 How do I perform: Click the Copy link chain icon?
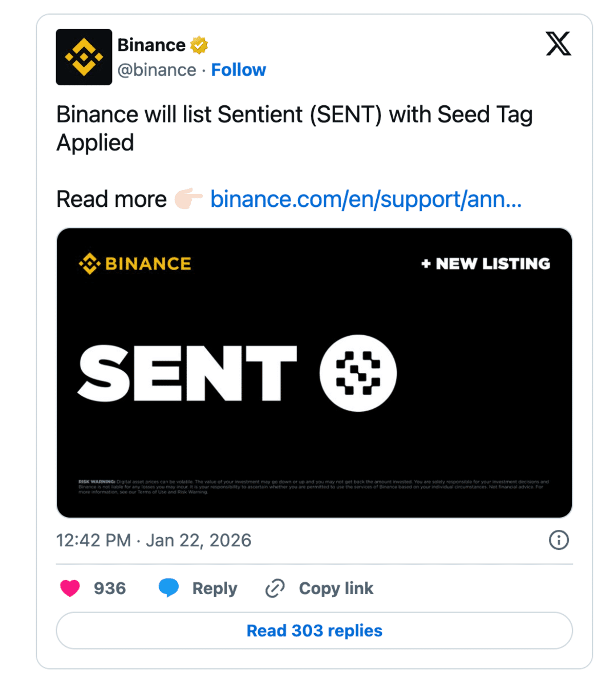pos(274,588)
